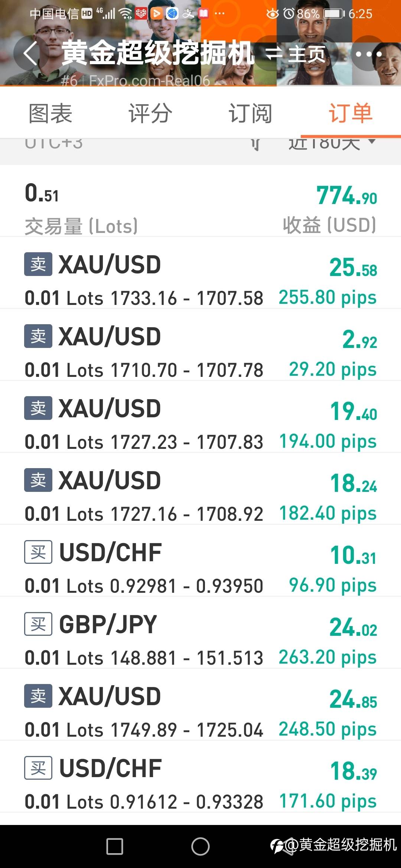Viewport: 401px width, 868px height.
Task: Tap the 订单 tab
Action: click(x=351, y=114)
